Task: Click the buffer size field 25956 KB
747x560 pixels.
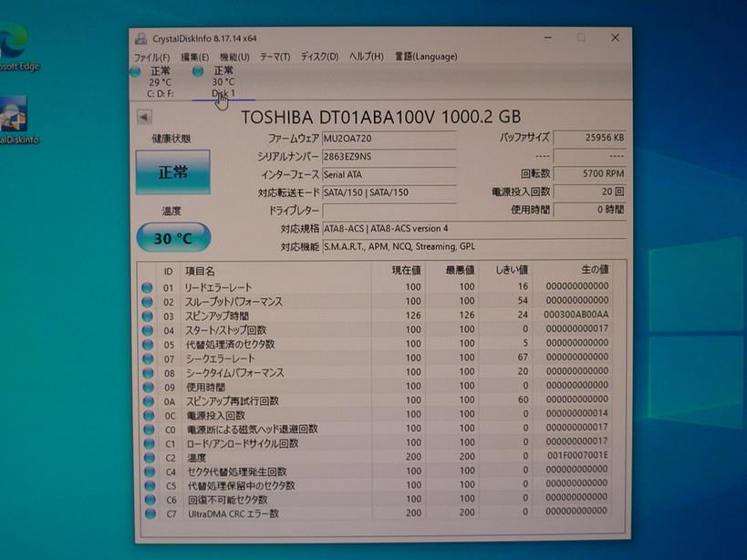Action: [x=589, y=138]
